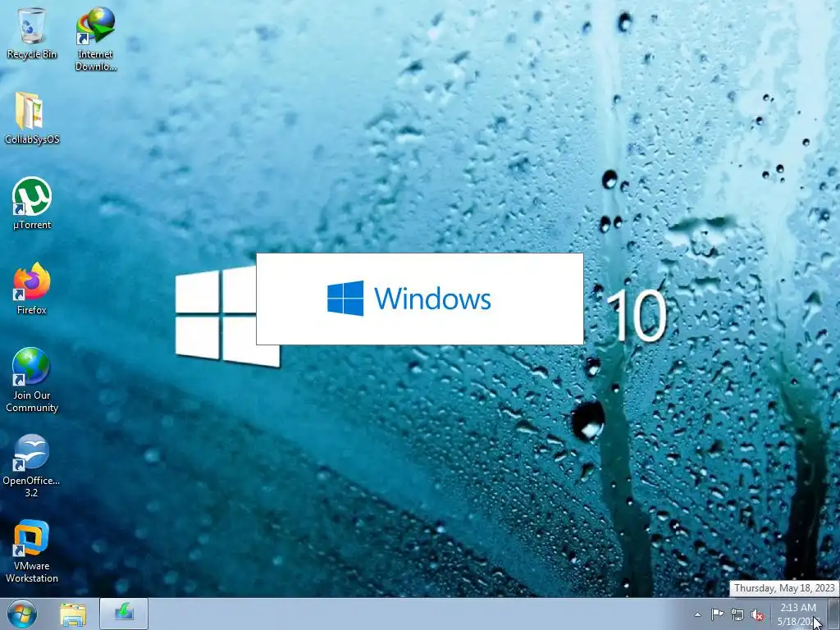The image size is (840, 630).
Task: Open the Firefox desktop shortcut
Action: pyautogui.click(x=32, y=288)
